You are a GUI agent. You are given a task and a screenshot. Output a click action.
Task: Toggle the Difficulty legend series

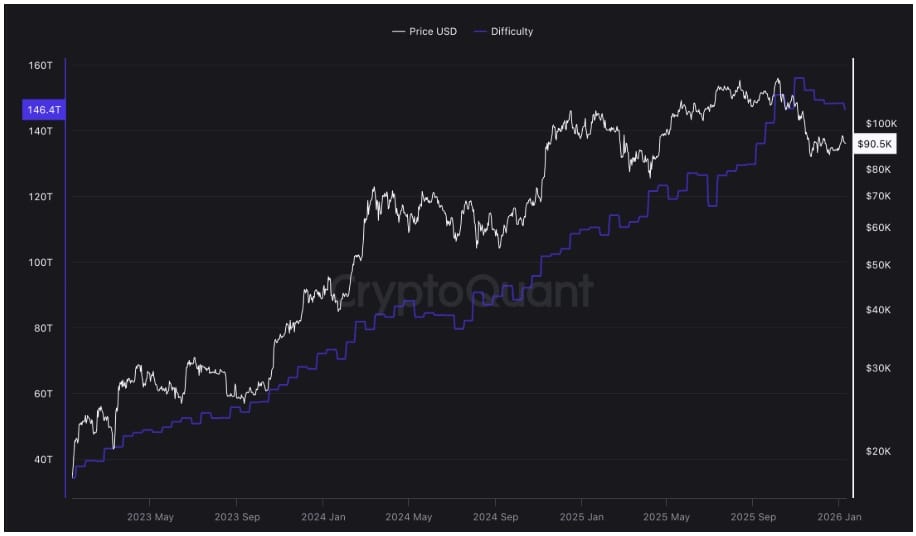point(511,32)
